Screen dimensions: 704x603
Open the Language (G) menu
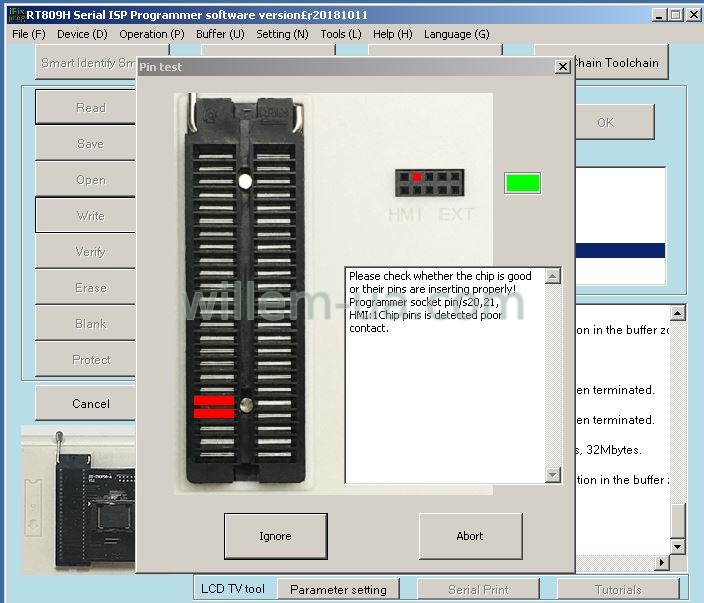pyautogui.click(x=457, y=34)
